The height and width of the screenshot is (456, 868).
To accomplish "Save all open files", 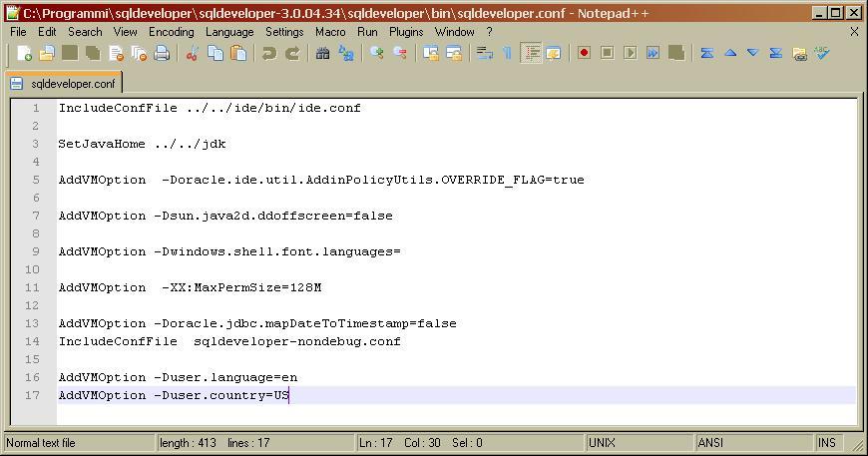I will click(93, 53).
